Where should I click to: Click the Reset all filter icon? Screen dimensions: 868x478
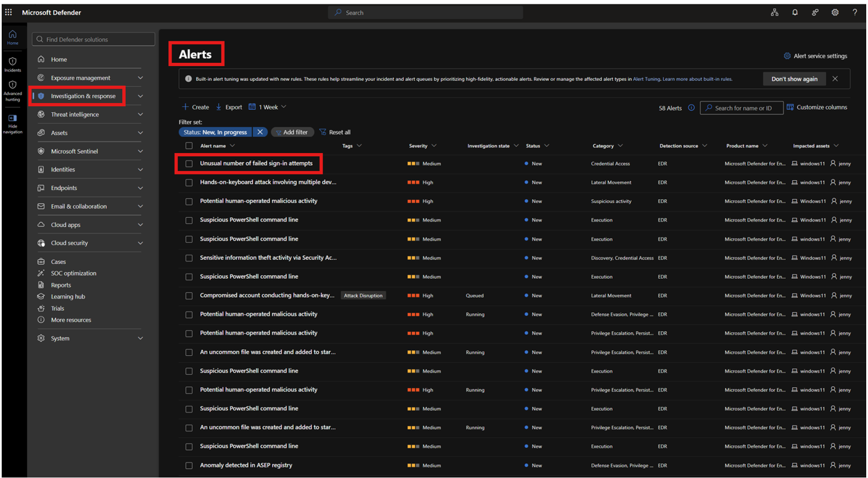[323, 132]
